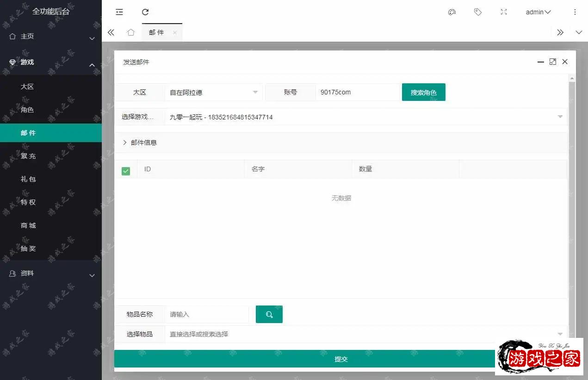
Task: Open 商城 in the sidebar
Action: [x=51, y=225]
